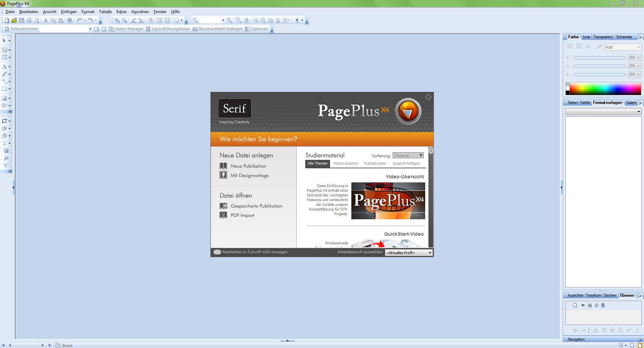Select the Text frame tool
Screen dimensions: 644x348
[4, 50]
